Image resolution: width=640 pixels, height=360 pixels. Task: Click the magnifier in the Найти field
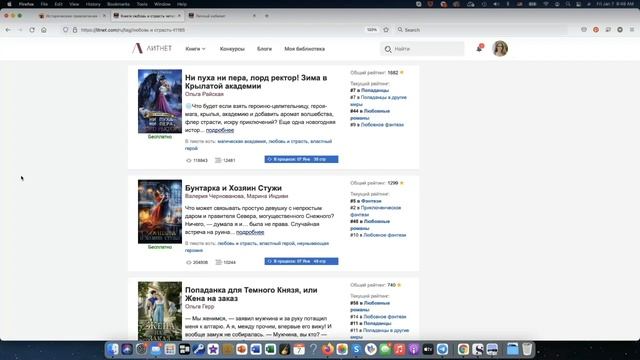point(388,49)
